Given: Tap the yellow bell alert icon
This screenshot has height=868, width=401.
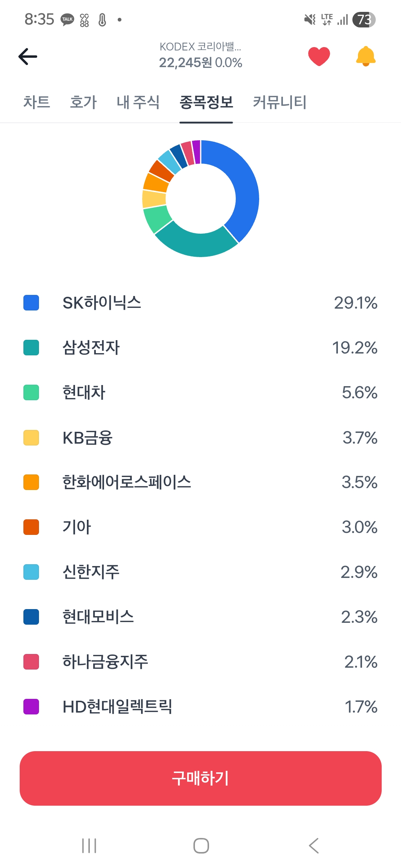Looking at the screenshot, I should point(366,56).
